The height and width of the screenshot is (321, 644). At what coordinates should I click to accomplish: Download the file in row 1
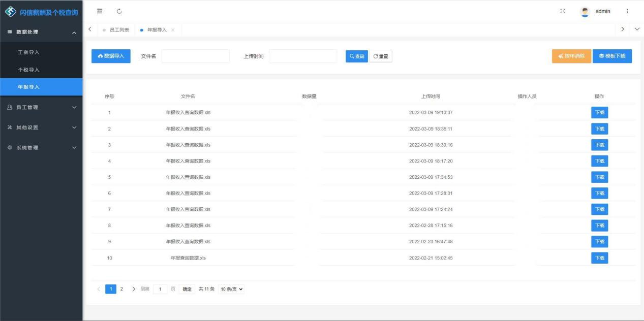point(599,113)
